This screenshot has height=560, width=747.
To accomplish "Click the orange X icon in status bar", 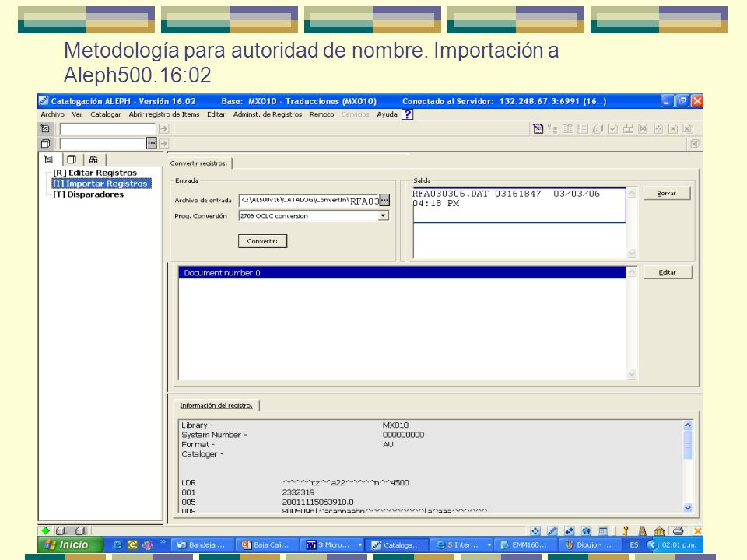I will 697,530.
